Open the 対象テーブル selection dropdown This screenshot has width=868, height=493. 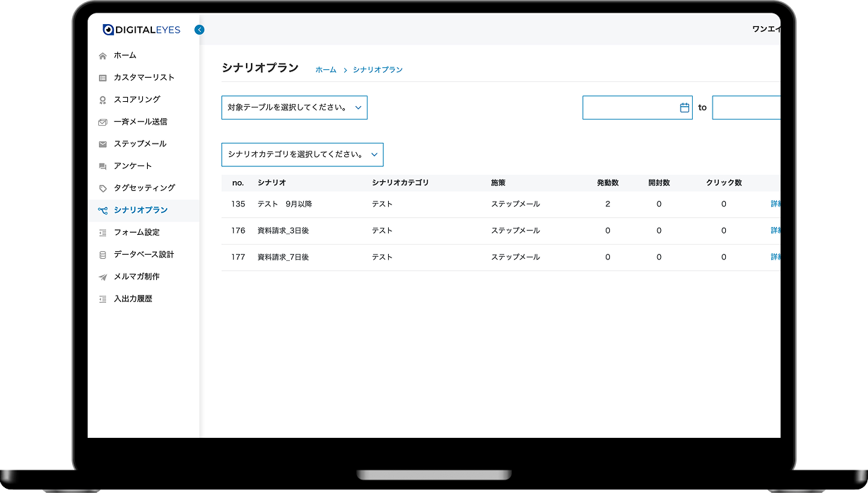294,107
